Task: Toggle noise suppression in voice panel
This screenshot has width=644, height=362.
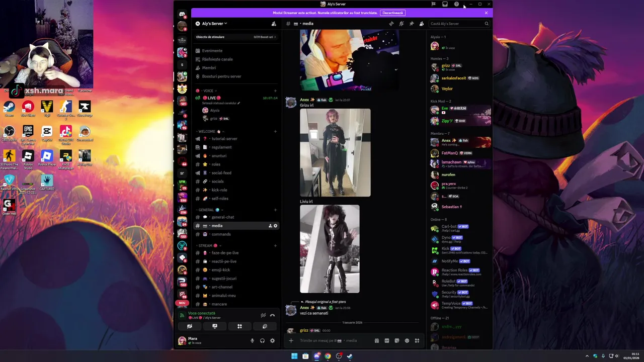Action: [263, 315]
